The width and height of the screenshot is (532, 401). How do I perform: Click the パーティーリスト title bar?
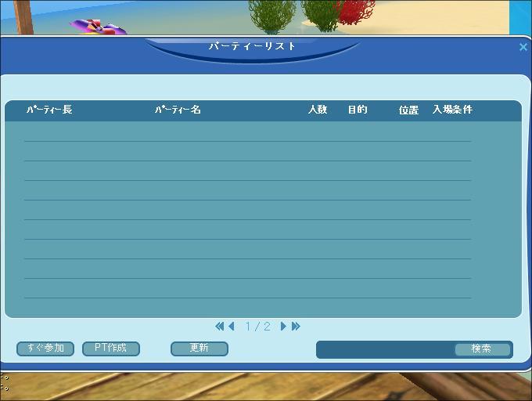coord(252,46)
